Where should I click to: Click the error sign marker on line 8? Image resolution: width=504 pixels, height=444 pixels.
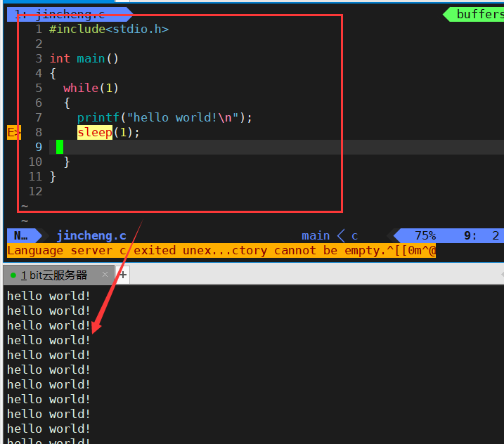[x=14, y=132]
